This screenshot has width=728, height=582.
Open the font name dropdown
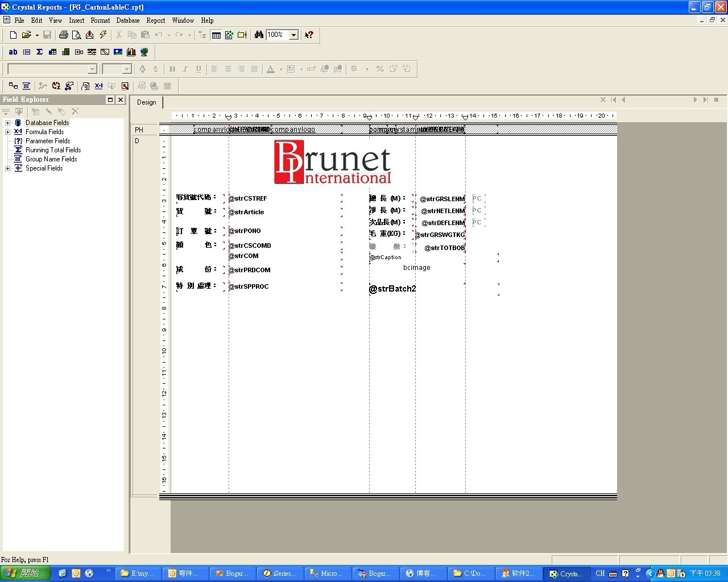(92, 69)
